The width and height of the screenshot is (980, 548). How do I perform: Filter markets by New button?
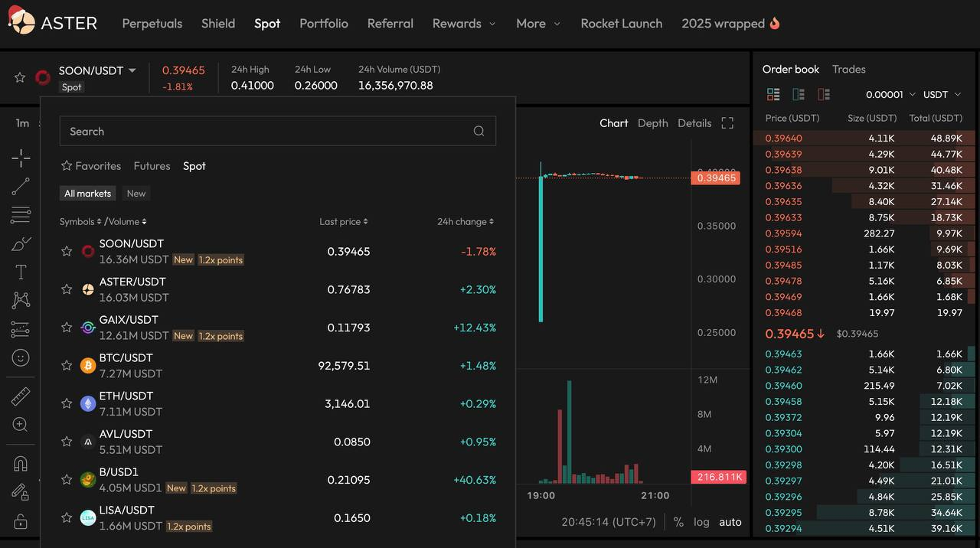(x=136, y=194)
